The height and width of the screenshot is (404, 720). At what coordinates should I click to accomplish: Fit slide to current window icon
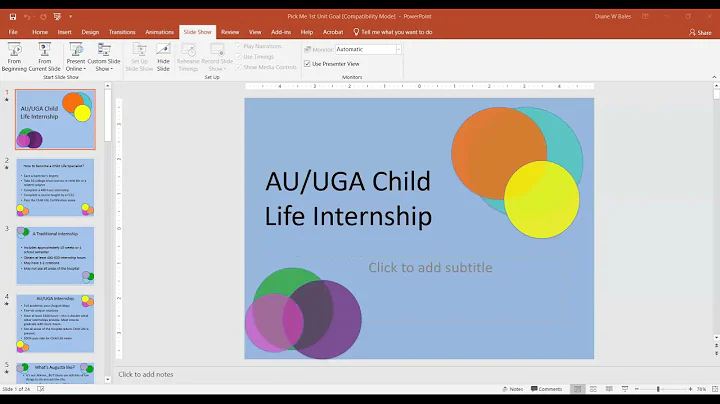pos(714,389)
